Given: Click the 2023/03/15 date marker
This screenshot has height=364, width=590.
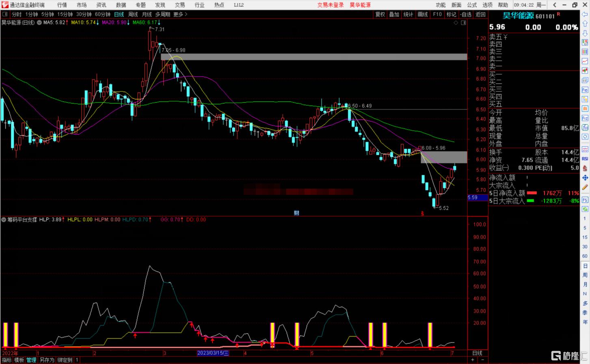Looking at the screenshot, I should coord(213,353).
